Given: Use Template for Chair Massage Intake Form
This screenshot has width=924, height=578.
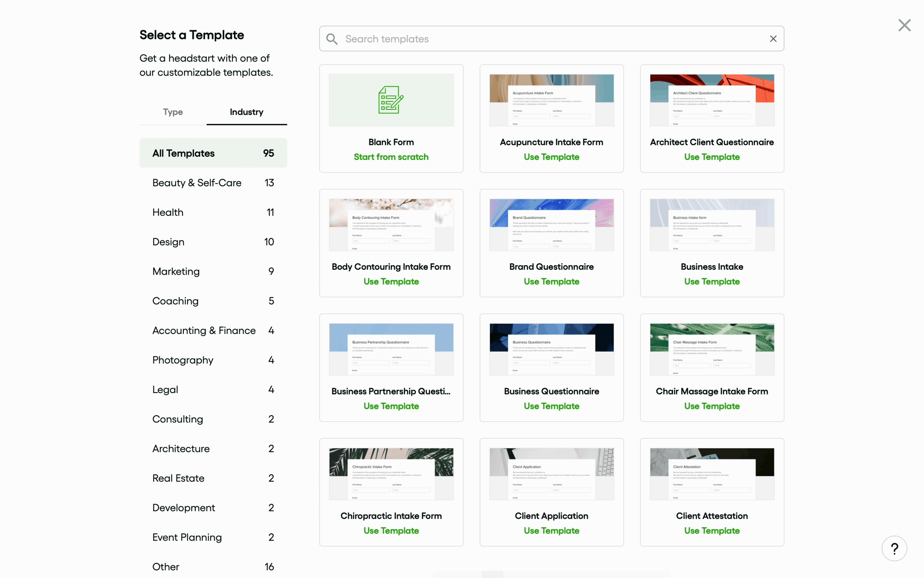Looking at the screenshot, I should (712, 406).
